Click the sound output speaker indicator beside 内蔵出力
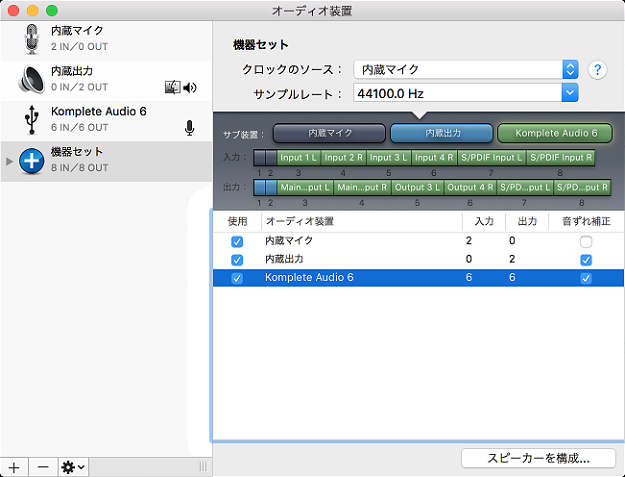625x477 pixels. 190,87
